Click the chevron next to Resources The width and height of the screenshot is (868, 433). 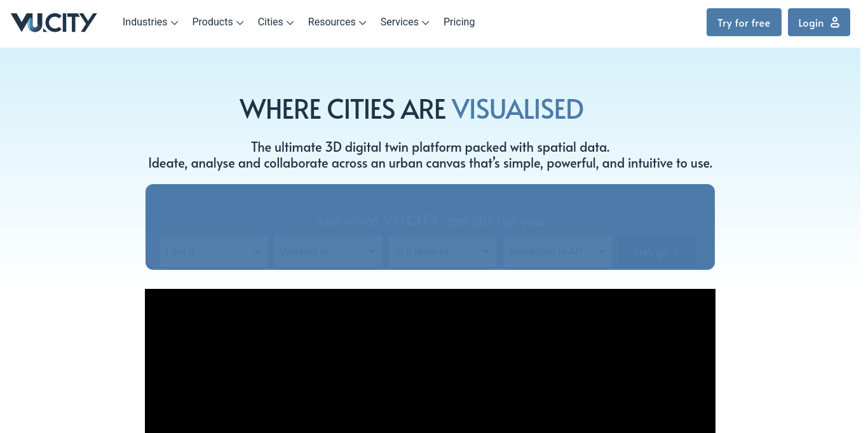(362, 23)
